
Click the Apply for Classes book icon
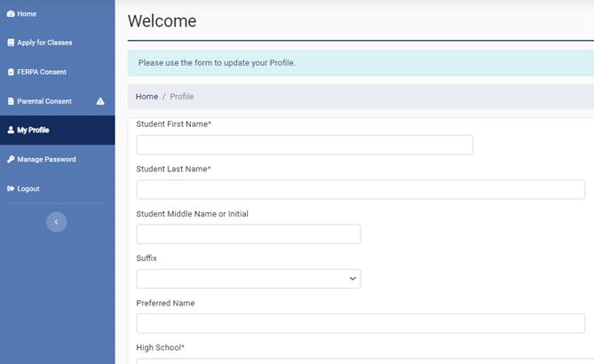tap(11, 43)
